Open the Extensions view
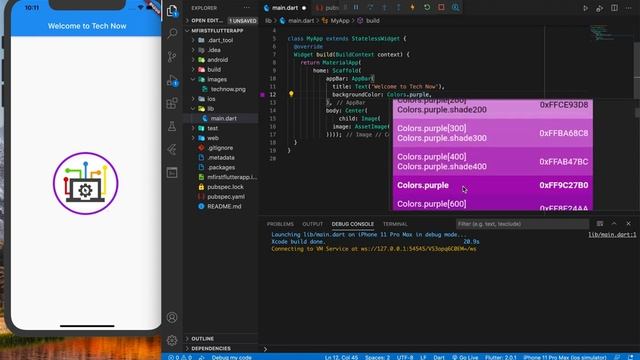Viewport: 640px width, 360px height. pyautogui.click(x=172, y=103)
